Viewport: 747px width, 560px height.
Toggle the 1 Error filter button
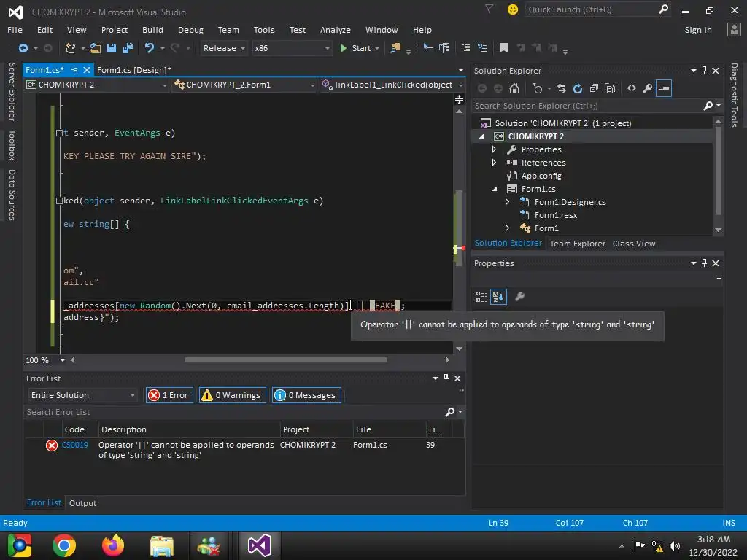click(x=169, y=395)
